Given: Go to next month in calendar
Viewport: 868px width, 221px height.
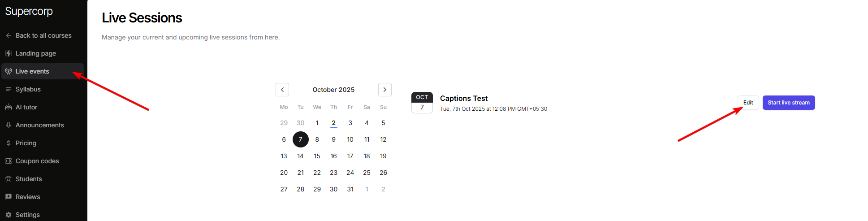Looking at the screenshot, I should click(384, 90).
